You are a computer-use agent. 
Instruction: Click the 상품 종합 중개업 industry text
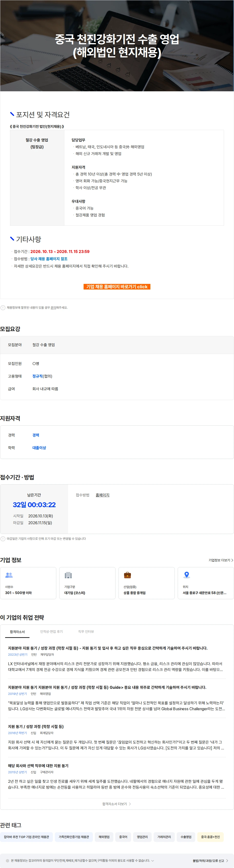point(134,593)
